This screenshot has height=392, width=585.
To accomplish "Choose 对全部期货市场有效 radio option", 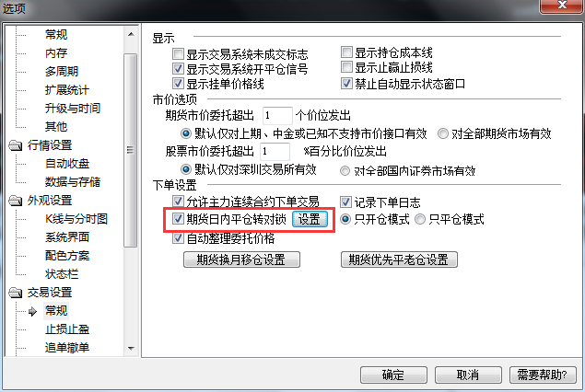I will coord(443,133).
